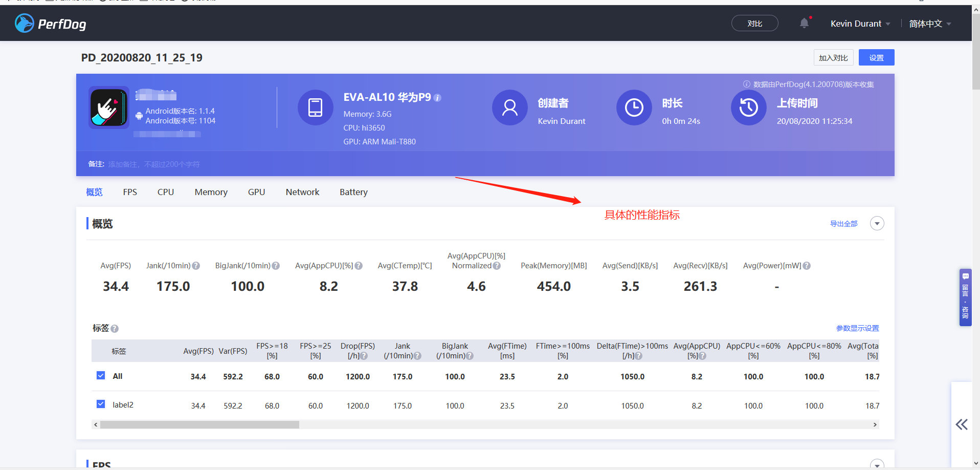Collapse the 概览 section with circle arrow

[877, 224]
